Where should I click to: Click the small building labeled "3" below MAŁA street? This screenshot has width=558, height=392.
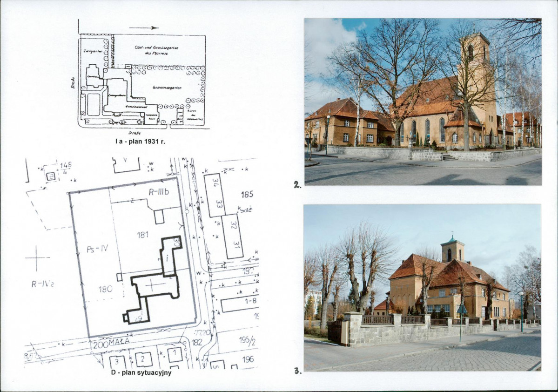[118, 362]
